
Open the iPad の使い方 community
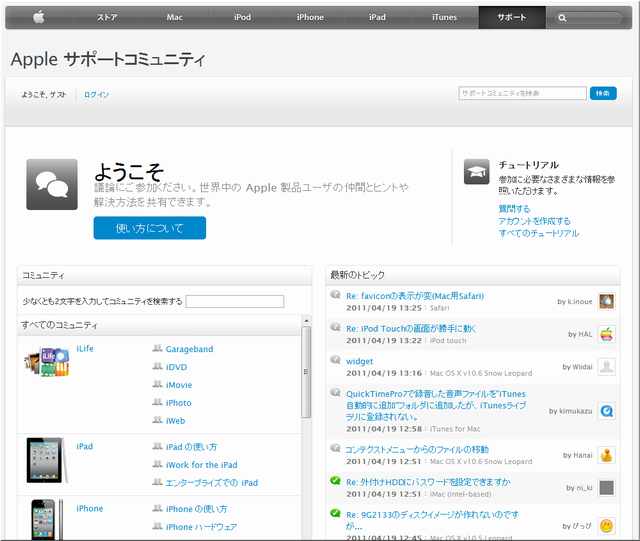tap(191, 447)
